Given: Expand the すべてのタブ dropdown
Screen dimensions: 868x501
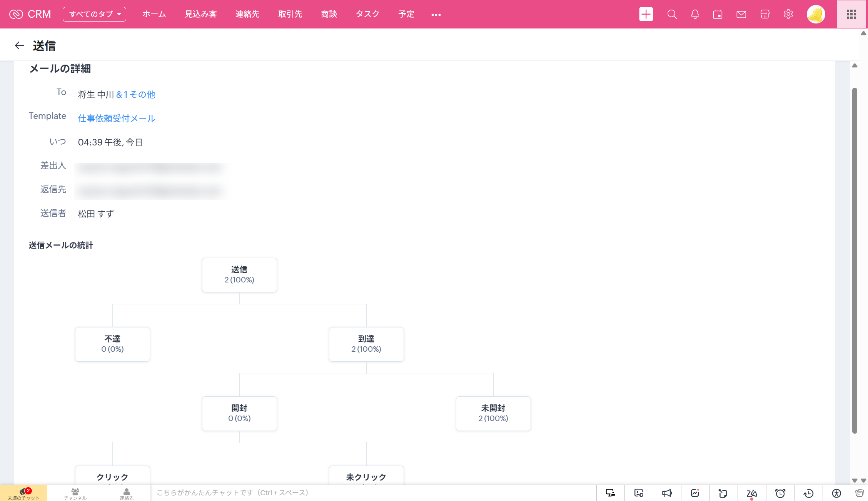Looking at the screenshot, I should pyautogui.click(x=94, y=14).
